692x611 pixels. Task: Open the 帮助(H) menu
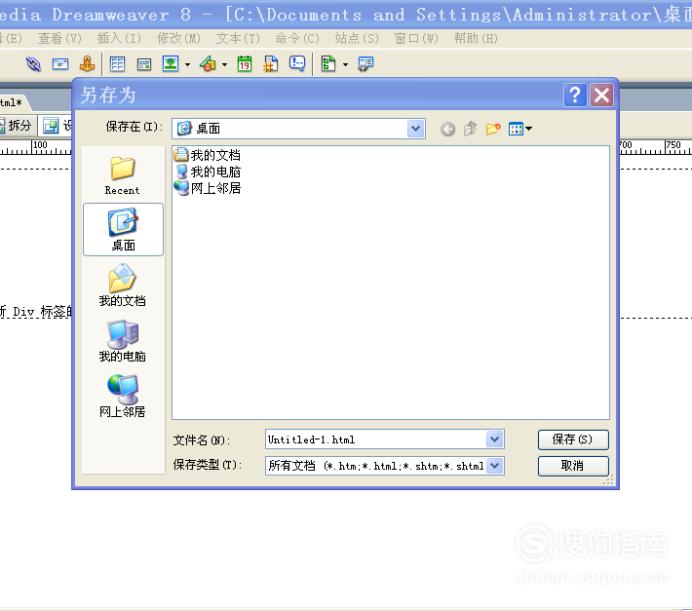(476, 38)
